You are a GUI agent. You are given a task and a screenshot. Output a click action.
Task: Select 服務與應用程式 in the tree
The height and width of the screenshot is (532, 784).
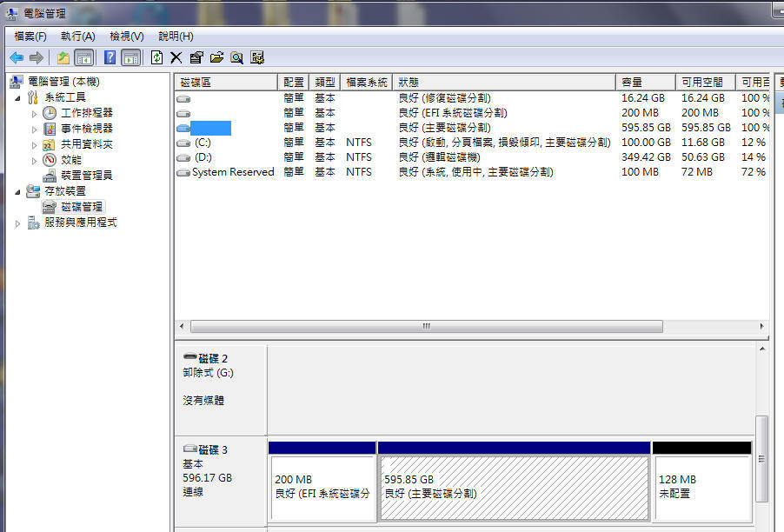[81, 223]
